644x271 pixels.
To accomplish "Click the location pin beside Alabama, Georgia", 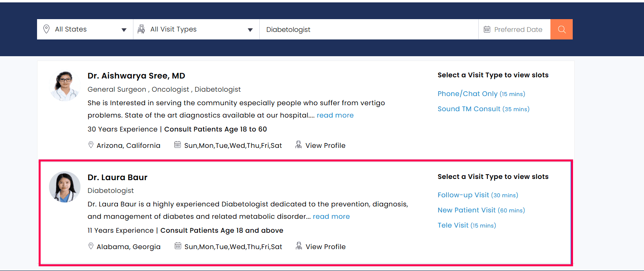I will (x=91, y=246).
